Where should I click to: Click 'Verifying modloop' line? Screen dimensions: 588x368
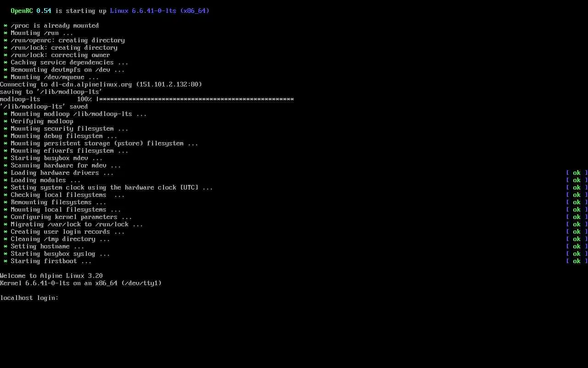coord(39,121)
